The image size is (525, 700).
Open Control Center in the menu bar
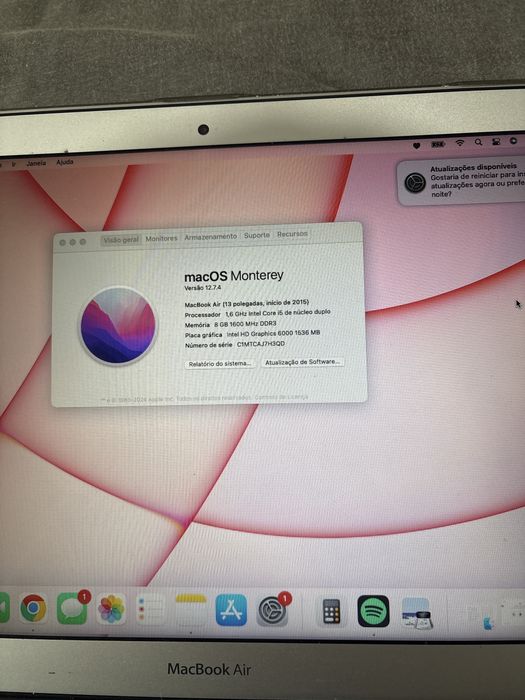[496, 142]
